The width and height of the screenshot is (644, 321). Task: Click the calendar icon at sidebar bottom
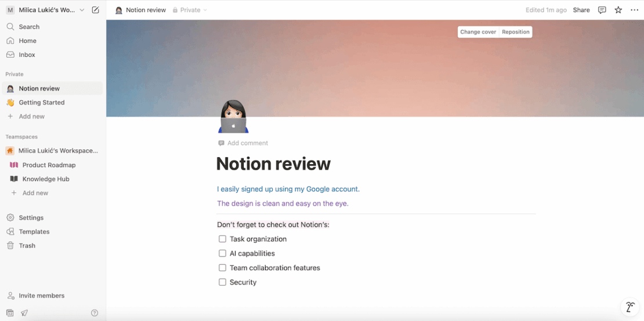tap(10, 313)
